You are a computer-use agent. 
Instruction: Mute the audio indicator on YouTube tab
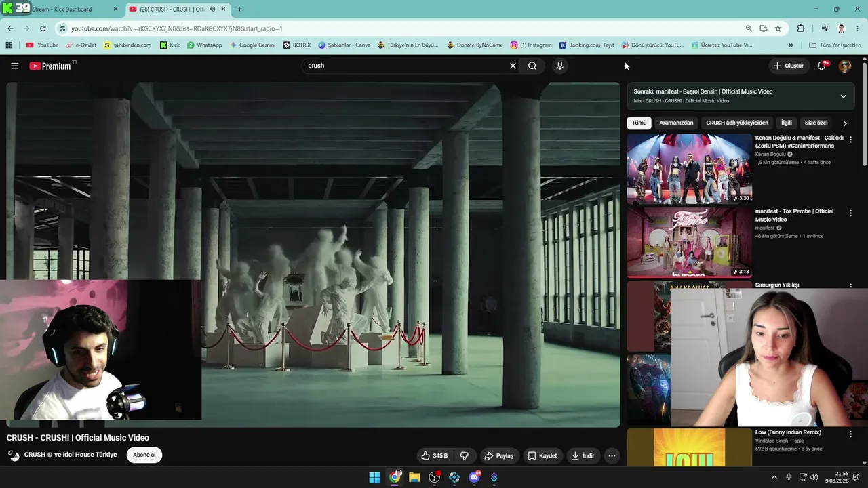[212, 9]
